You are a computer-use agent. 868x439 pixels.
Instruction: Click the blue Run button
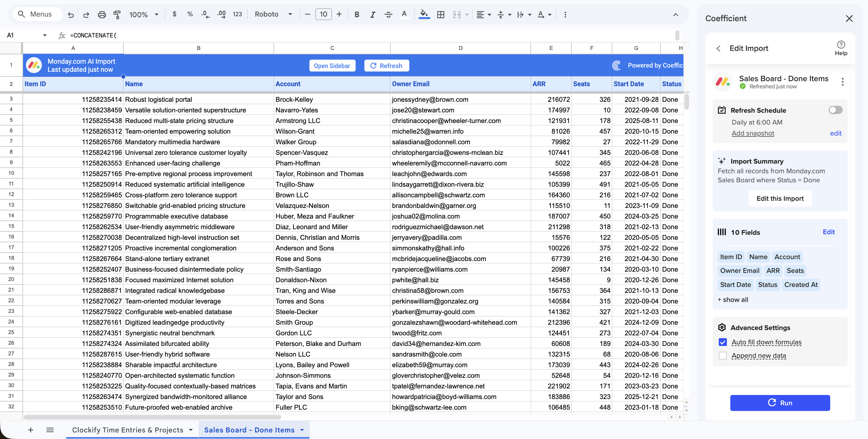[780, 403]
